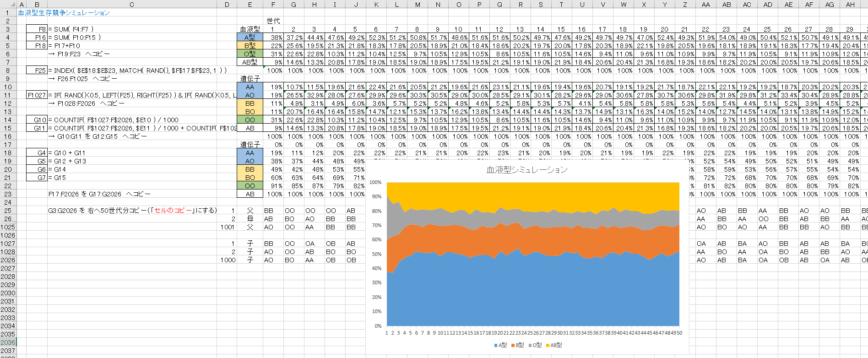868x358 pixels.
Task: Click the formula text = SUM( F4:F7 )
Action: click(71, 29)
